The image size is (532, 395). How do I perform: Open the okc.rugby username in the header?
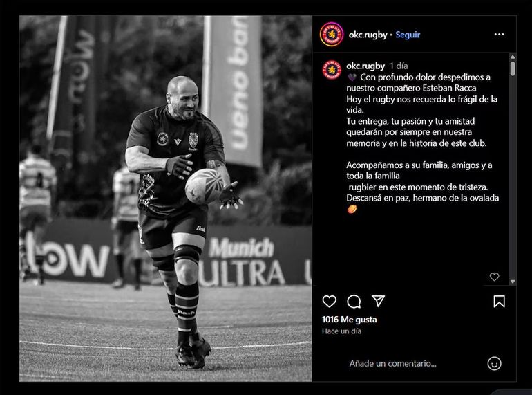(368, 35)
